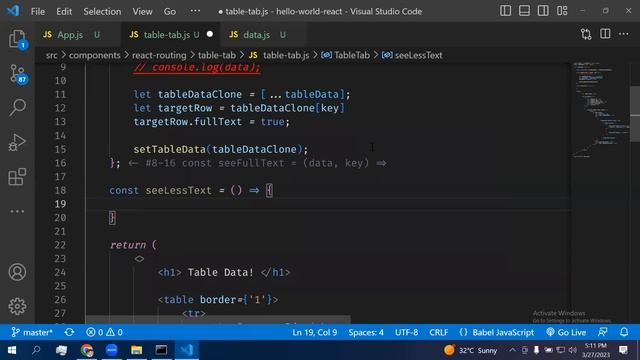The width and height of the screenshot is (640, 360).
Task: Show additional activity bar views ellipsis
Action: coord(17,211)
